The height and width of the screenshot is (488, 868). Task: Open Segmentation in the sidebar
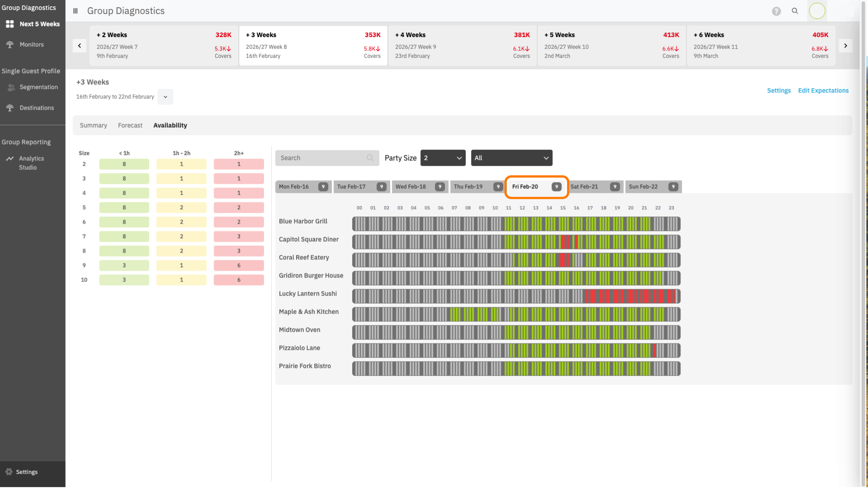pos(38,87)
